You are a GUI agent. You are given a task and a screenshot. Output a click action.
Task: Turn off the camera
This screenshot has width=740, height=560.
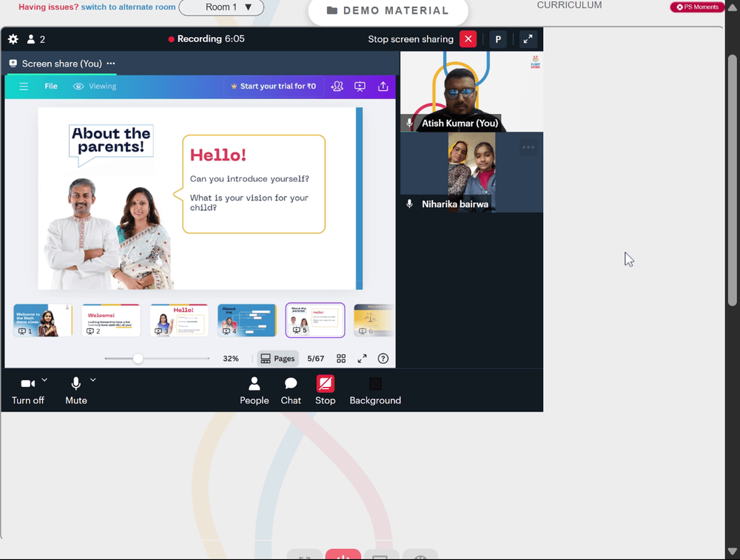[28, 391]
